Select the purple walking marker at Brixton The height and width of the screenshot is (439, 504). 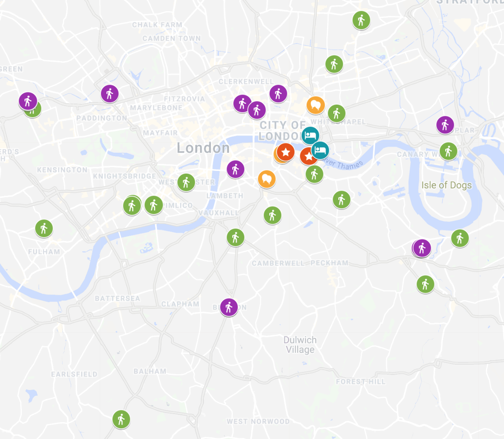(229, 307)
